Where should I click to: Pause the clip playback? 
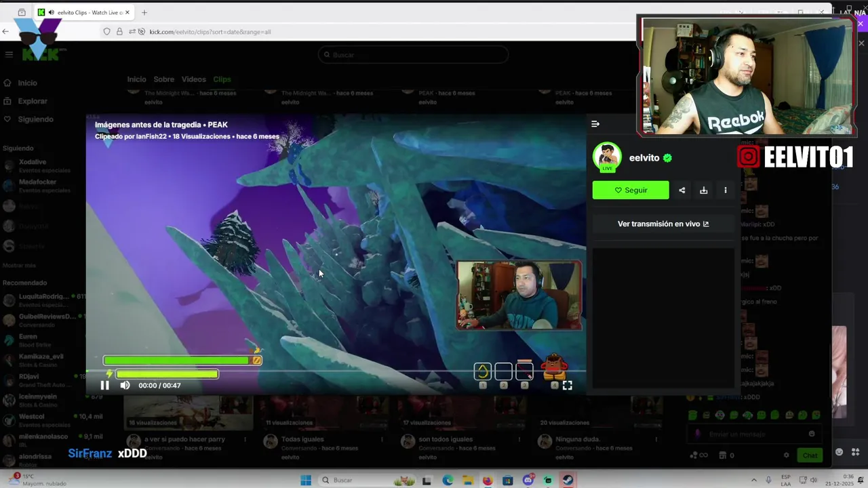coord(104,385)
